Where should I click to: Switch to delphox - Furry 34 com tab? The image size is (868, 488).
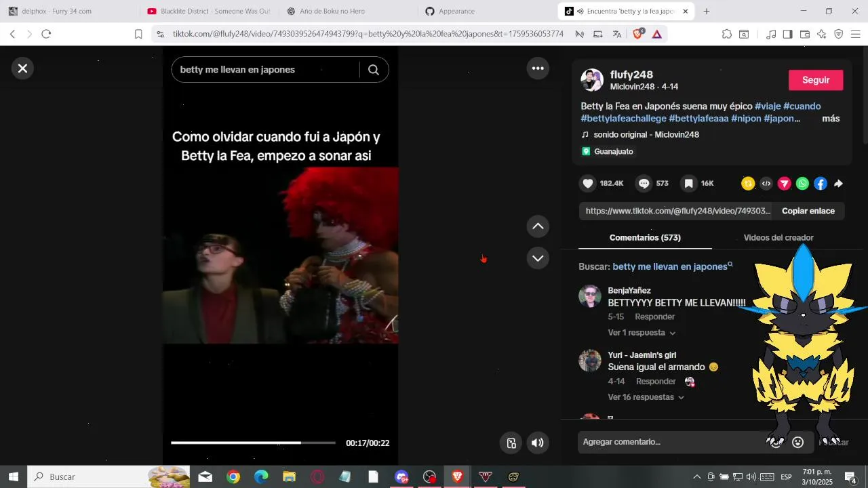68,12
